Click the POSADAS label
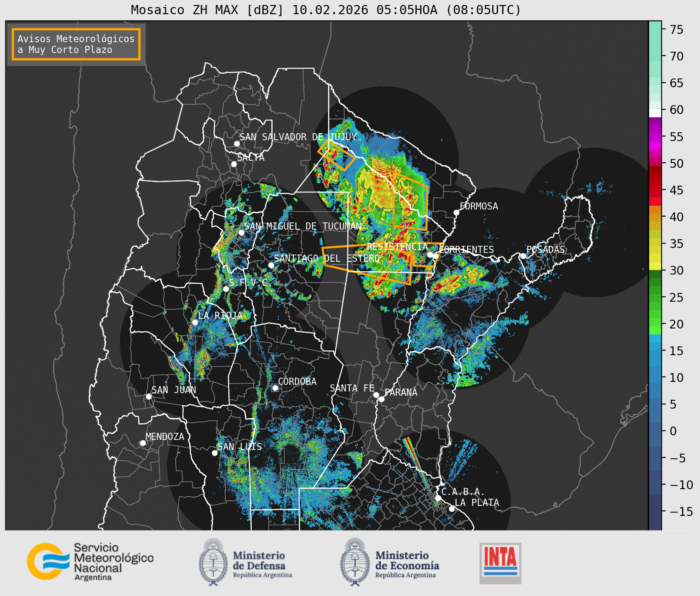700x596 pixels. pos(545,250)
